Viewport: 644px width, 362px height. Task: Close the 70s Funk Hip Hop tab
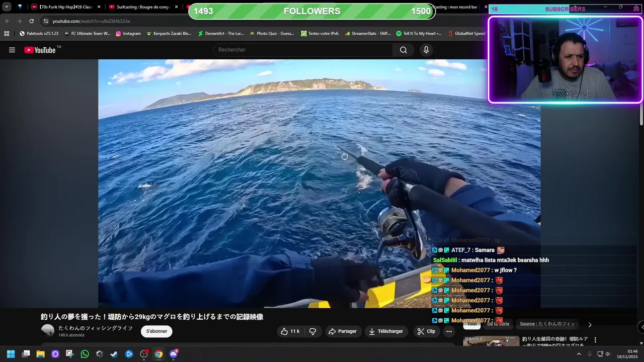click(x=99, y=7)
